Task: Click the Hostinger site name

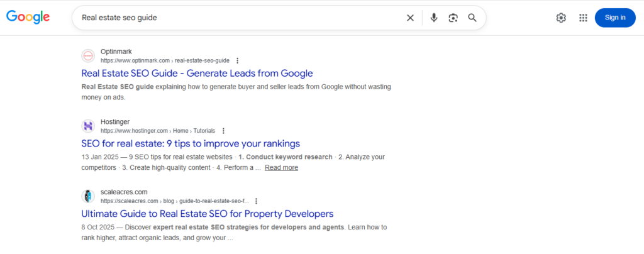Action: coord(115,122)
